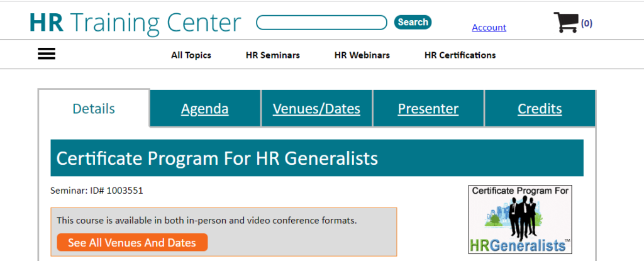The height and width of the screenshot is (261, 644).
Task: Click the Search button
Action: coord(413,22)
